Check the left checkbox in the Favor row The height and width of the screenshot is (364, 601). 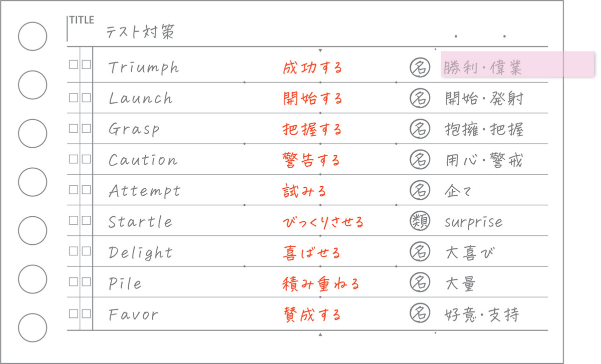tap(74, 313)
